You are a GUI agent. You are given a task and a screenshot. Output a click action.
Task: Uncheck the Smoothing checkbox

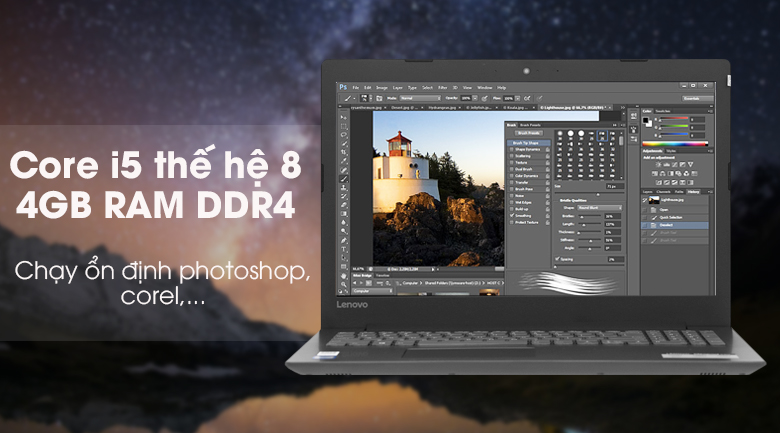[x=511, y=216]
